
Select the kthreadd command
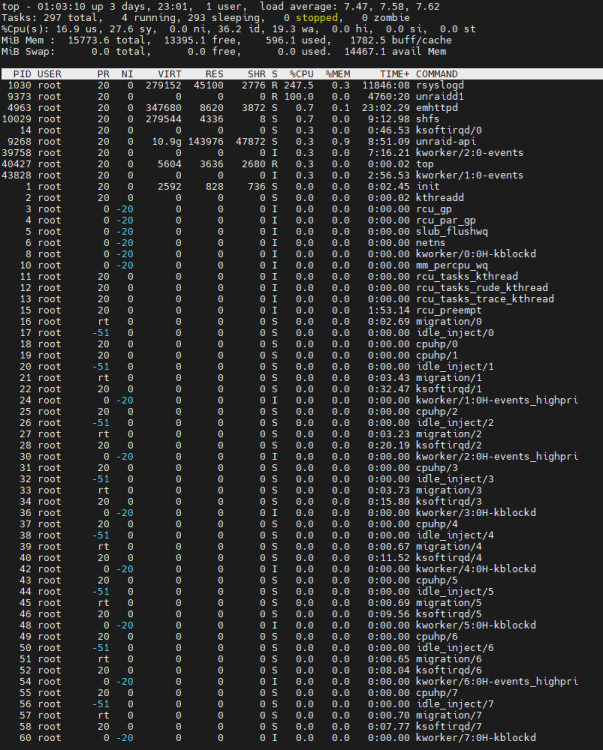click(439, 198)
